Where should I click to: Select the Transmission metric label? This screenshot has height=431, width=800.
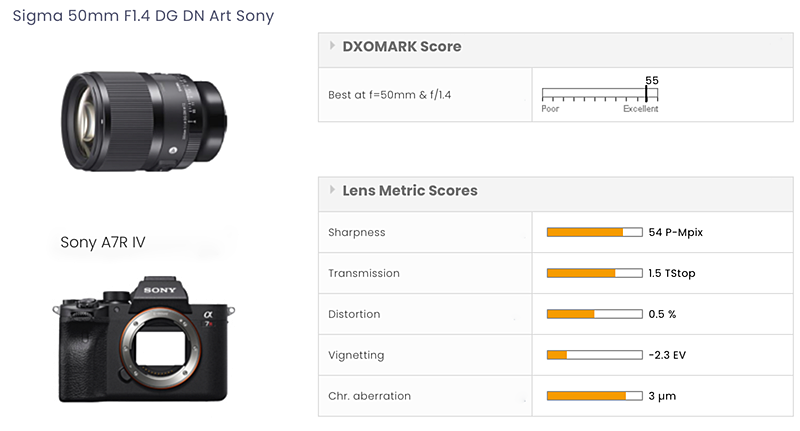364,273
